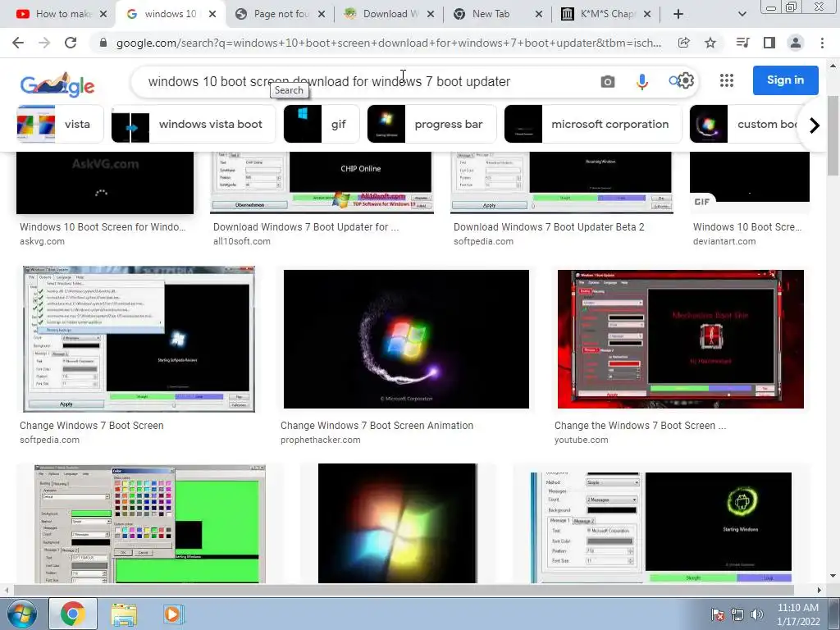Close the 'New Tab' tab

point(539,14)
